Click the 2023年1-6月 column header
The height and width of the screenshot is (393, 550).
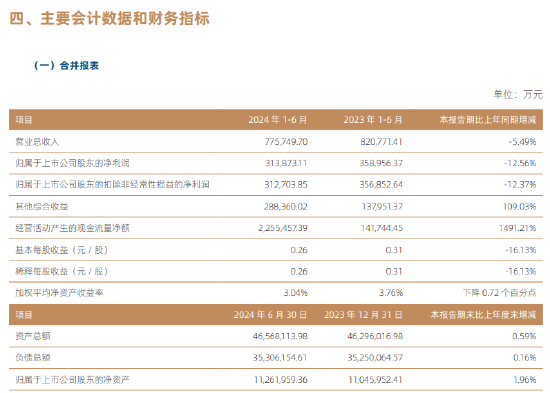tap(373, 120)
